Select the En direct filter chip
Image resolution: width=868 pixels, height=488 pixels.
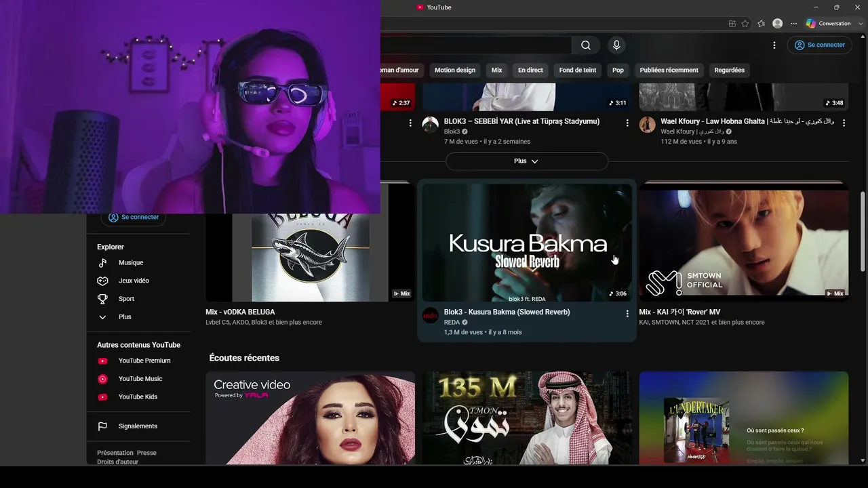[x=530, y=70]
